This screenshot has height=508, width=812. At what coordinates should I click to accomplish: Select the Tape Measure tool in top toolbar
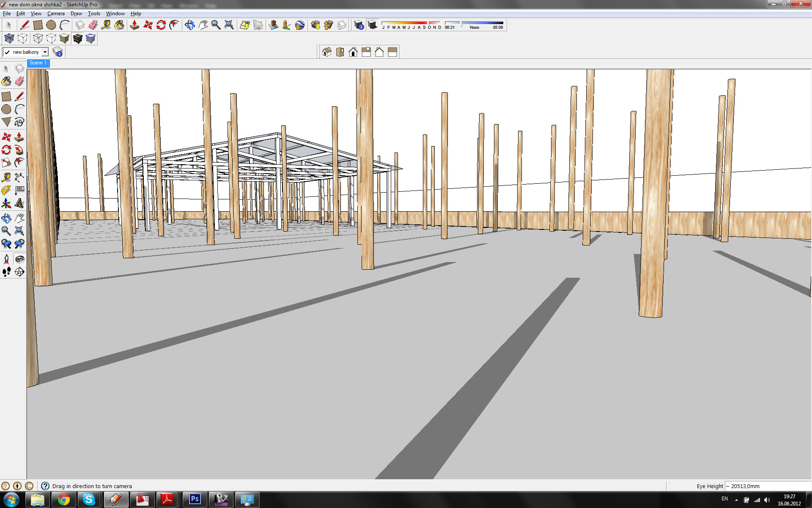coord(106,25)
